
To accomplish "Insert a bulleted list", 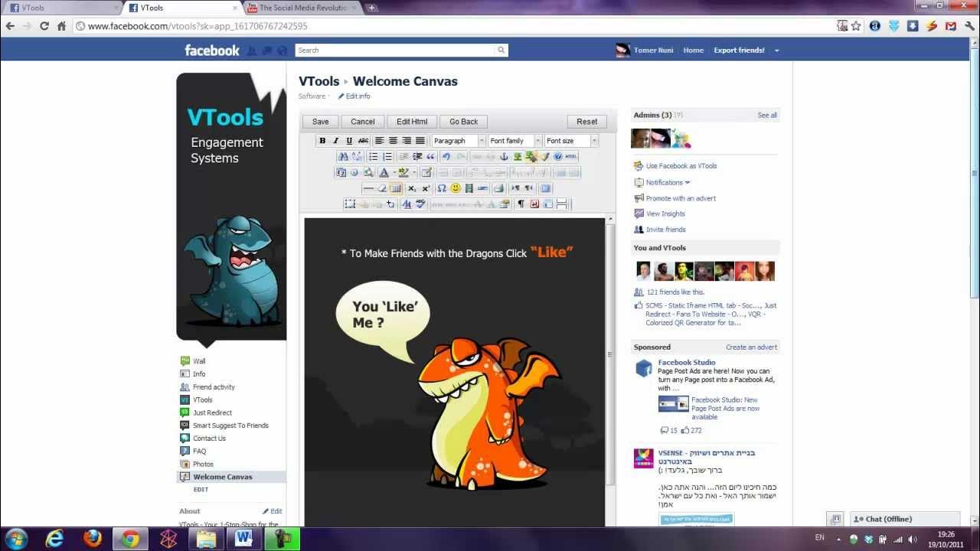I will [x=373, y=156].
